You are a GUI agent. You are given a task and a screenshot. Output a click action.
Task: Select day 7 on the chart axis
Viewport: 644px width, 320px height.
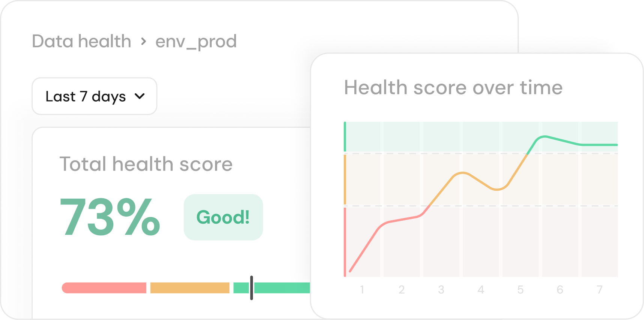pyautogui.click(x=599, y=289)
